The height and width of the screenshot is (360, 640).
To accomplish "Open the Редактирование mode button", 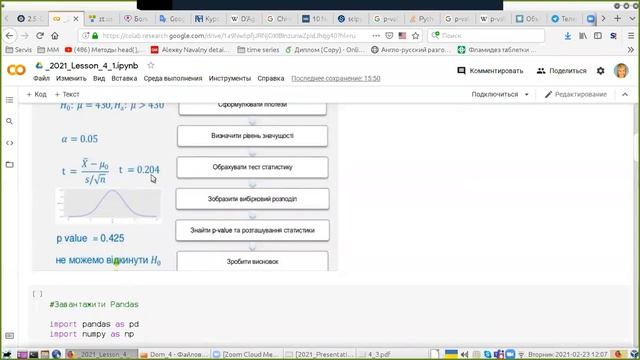I will [576, 94].
